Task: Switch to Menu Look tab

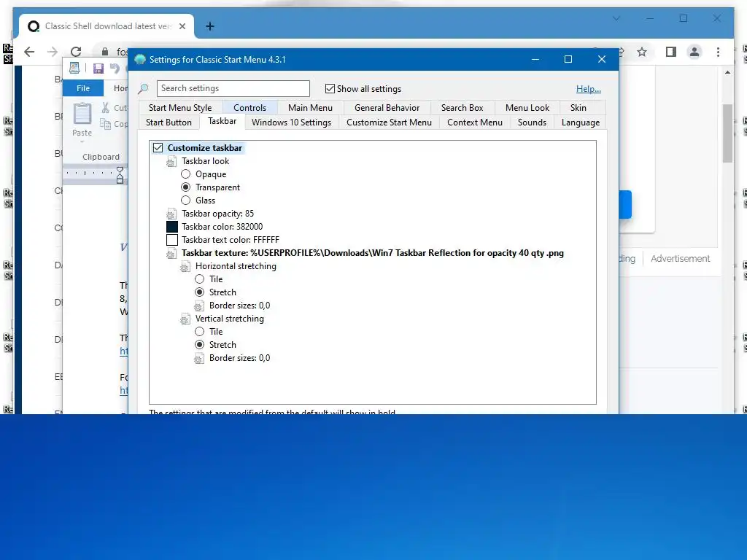Action: tap(527, 108)
